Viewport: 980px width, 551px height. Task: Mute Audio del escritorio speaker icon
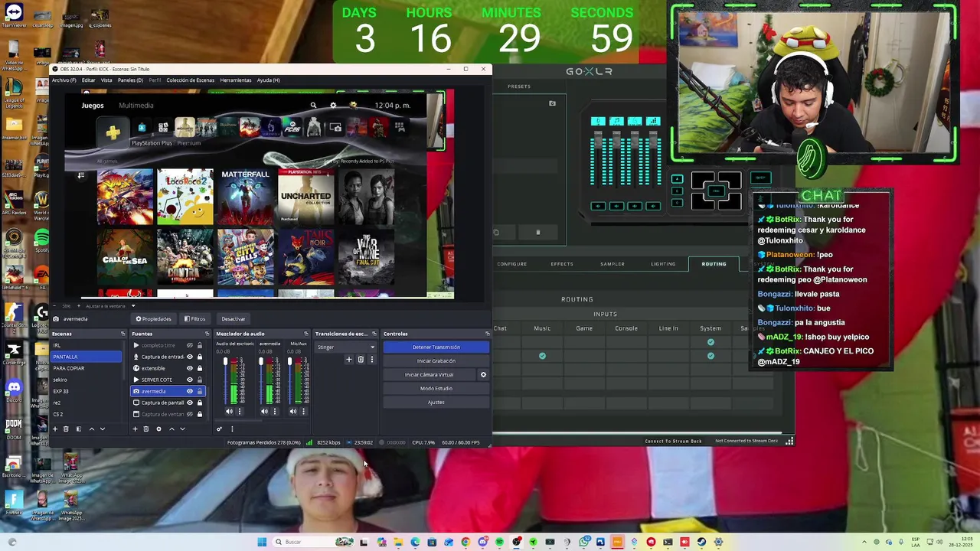229,411
